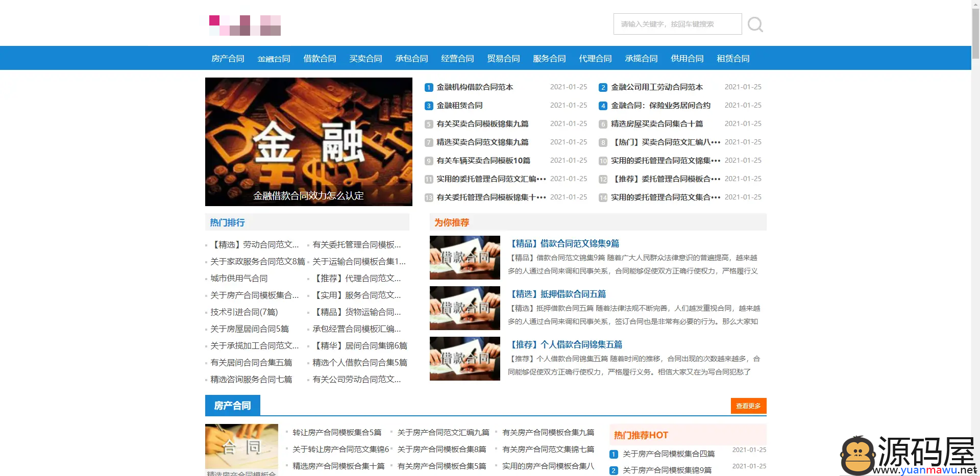Open hot-ranking link 精选个人借款合同合集5篇
Screen dimensions: 980x476
pyautogui.click(x=360, y=363)
